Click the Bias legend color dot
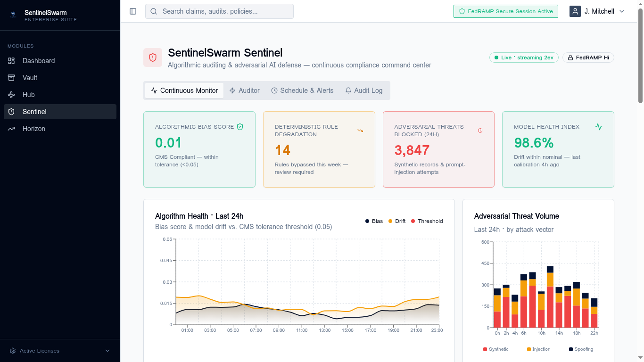 [367, 221]
